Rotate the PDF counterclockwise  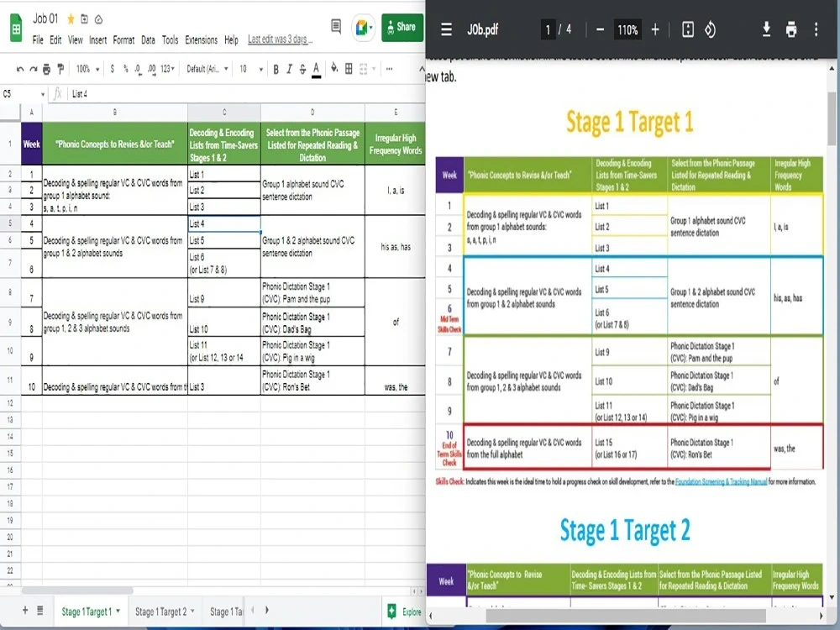[711, 29]
